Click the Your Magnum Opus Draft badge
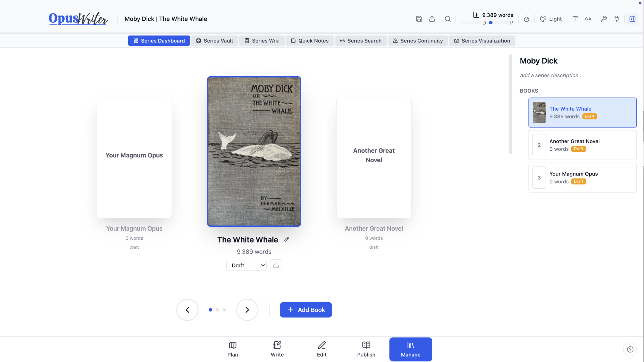Viewport: 644px width, 362px height. (578, 181)
